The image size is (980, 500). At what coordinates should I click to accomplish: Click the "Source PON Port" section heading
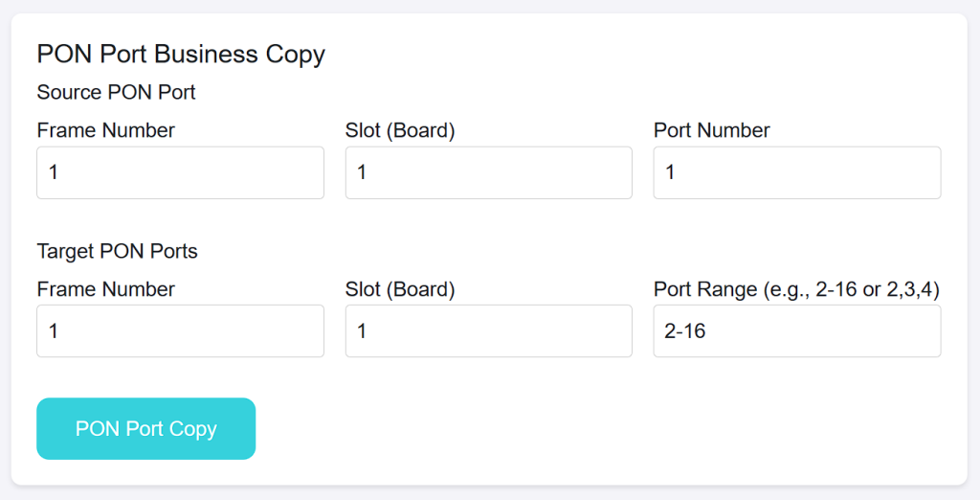pos(116,92)
